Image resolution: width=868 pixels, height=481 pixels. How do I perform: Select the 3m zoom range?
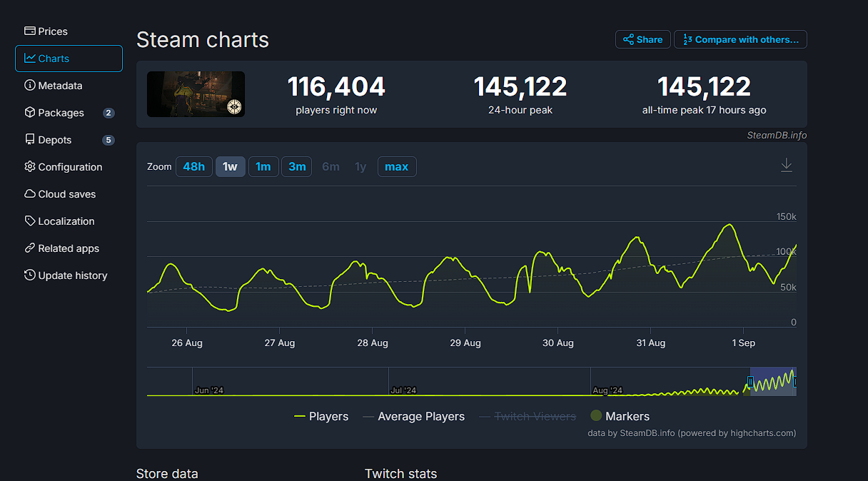[x=296, y=166]
